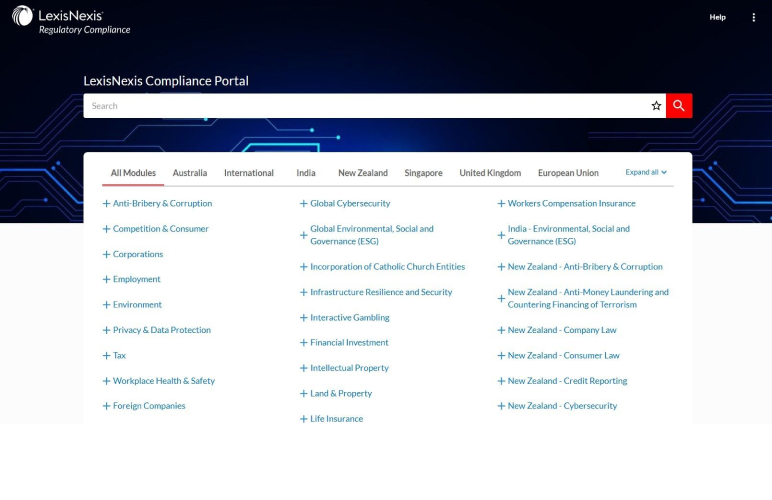Click the red search magnifier button
This screenshot has height=500, width=772.
(x=679, y=106)
